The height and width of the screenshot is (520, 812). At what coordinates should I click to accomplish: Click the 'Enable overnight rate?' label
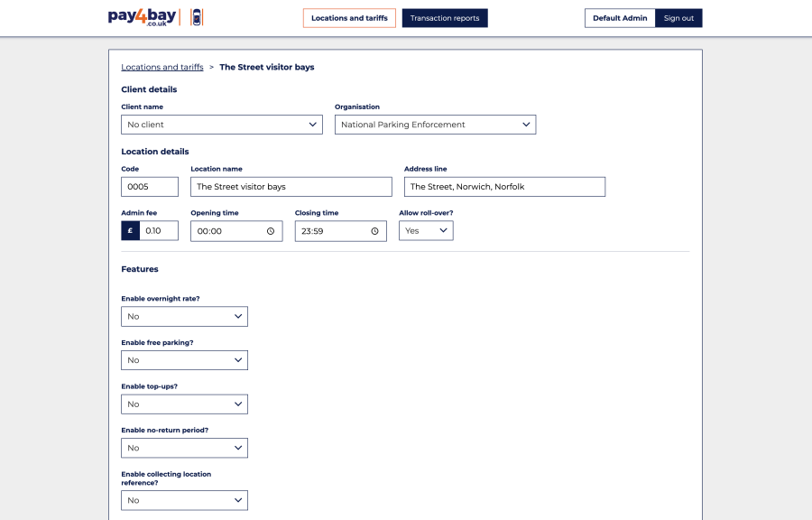[x=161, y=299]
